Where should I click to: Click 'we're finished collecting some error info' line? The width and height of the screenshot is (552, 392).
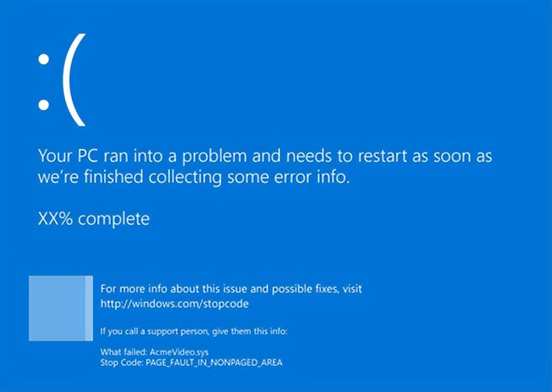coord(194,177)
